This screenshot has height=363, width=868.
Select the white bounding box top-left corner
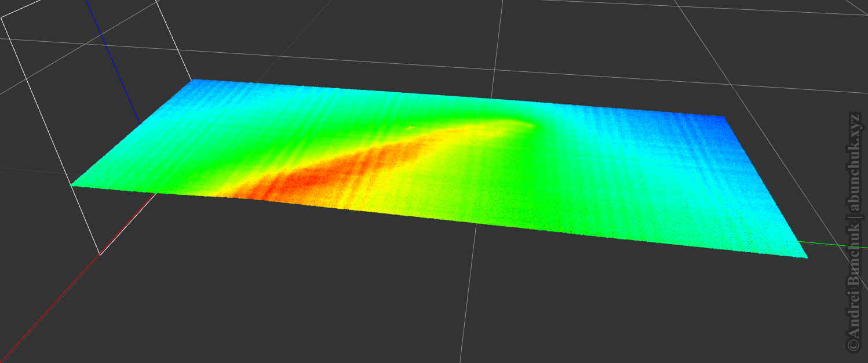(x=2, y=18)
